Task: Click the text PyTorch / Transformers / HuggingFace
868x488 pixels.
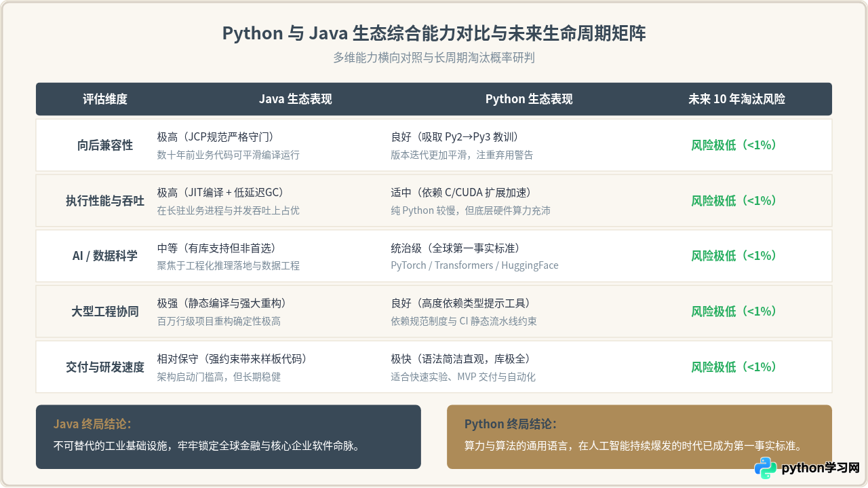Action: (x=475, y=265)
